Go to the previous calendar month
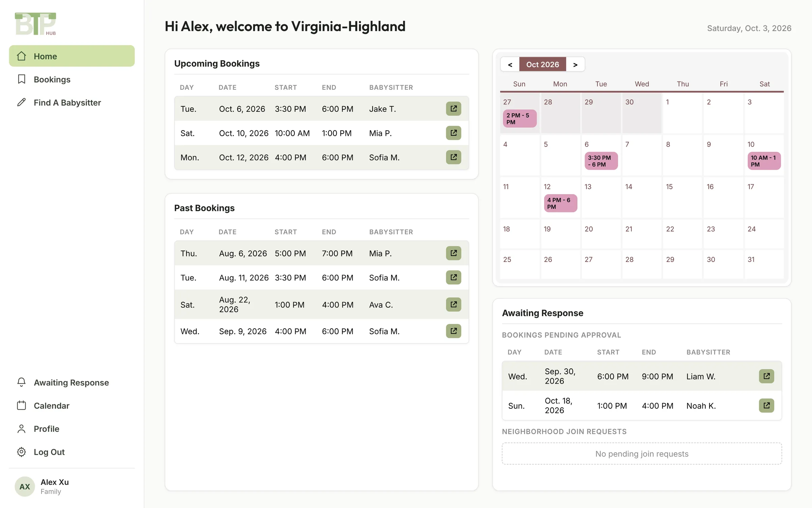This screenshot has height=508, width=812. tap(510, 64)
